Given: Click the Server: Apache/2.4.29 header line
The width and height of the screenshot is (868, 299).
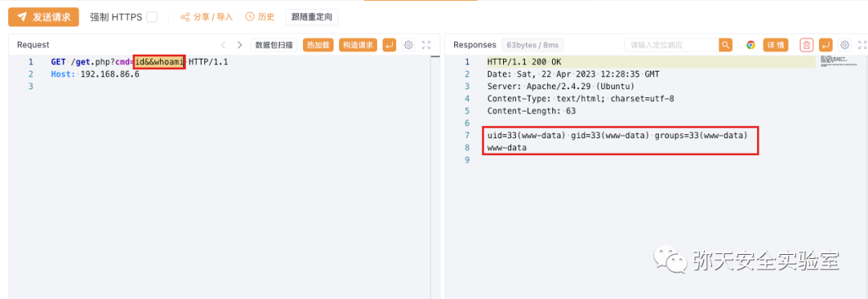Looking at the screenshot, I should click(x=561, y=86).
